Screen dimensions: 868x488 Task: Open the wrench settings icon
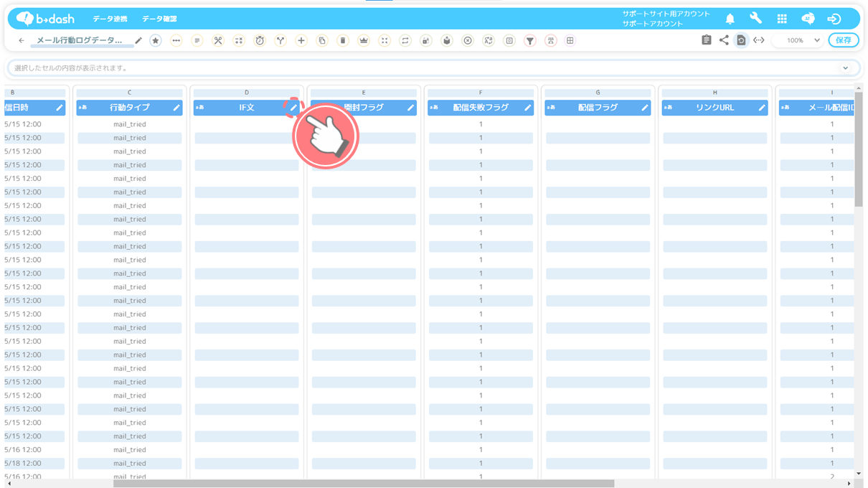[756, 19]
